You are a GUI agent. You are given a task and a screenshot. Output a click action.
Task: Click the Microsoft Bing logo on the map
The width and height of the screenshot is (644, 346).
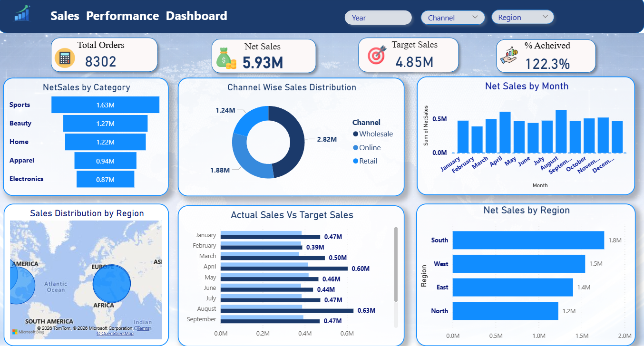[28, 332]
